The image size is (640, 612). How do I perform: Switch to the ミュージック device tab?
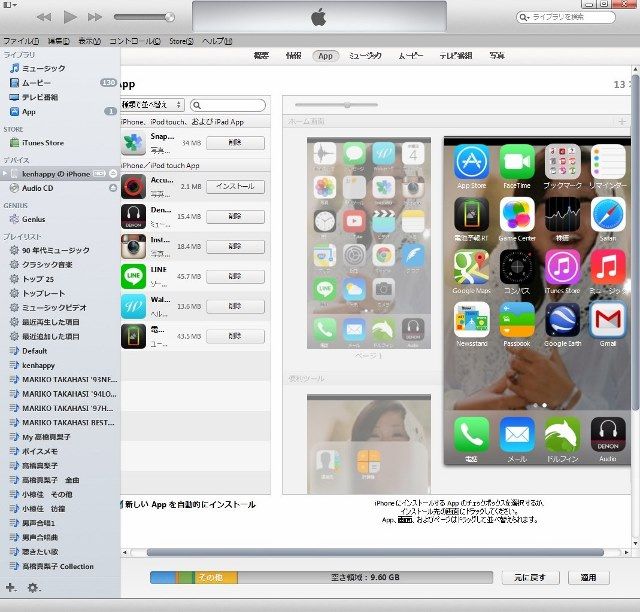click(365, 56)
